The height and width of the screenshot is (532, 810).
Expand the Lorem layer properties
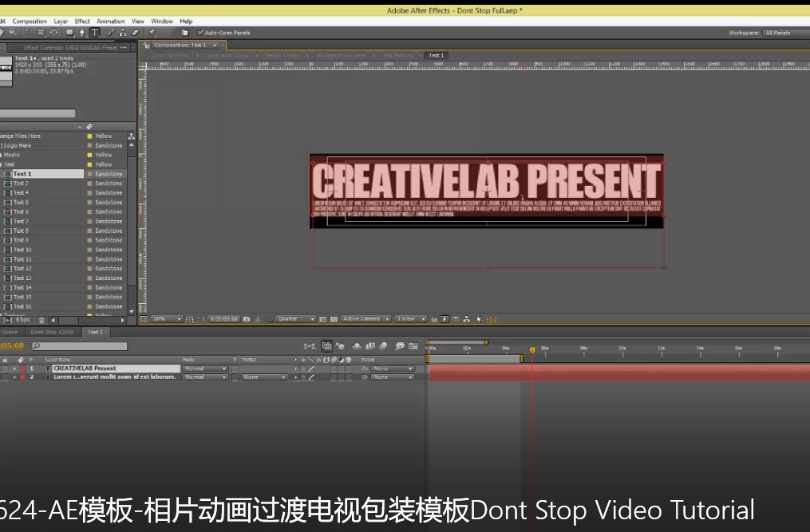pos(14,377)
